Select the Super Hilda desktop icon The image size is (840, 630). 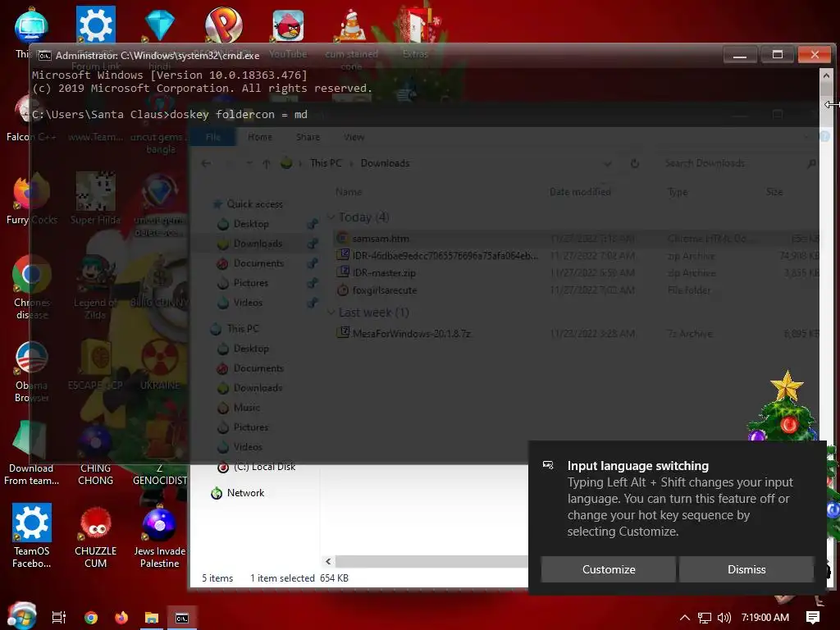pos(95,199)
